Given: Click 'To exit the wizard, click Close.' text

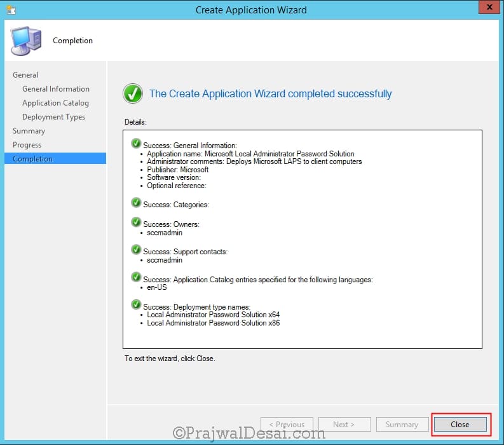Looking at the screenshot, I should 170,359.
